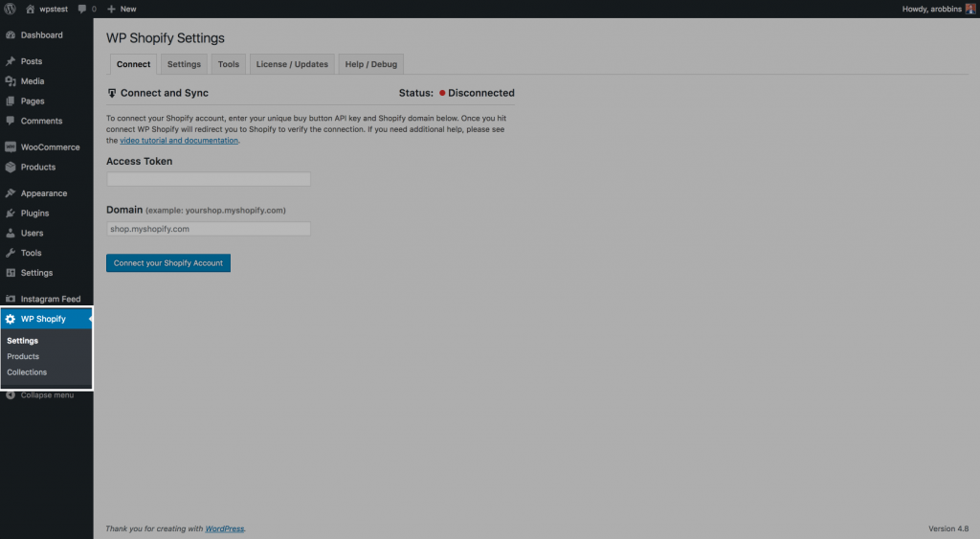Click the red Disconnected status dot

click(442, 93)
